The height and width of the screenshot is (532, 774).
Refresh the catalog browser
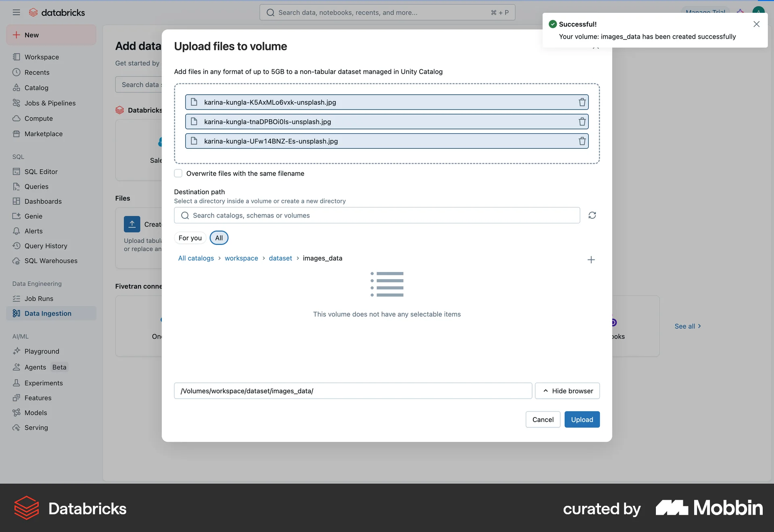click(x=591, y=215)
